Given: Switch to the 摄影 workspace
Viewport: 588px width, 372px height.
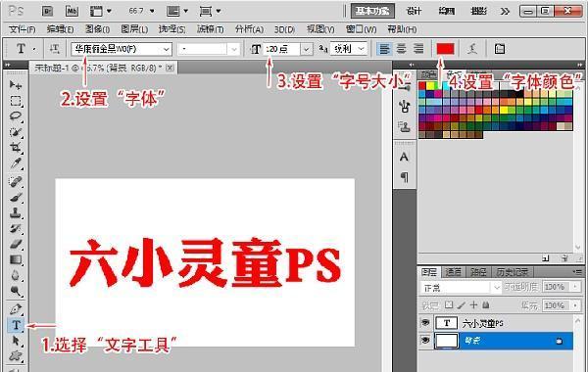Looking at the screenshot, I should [x=479, y=11].
